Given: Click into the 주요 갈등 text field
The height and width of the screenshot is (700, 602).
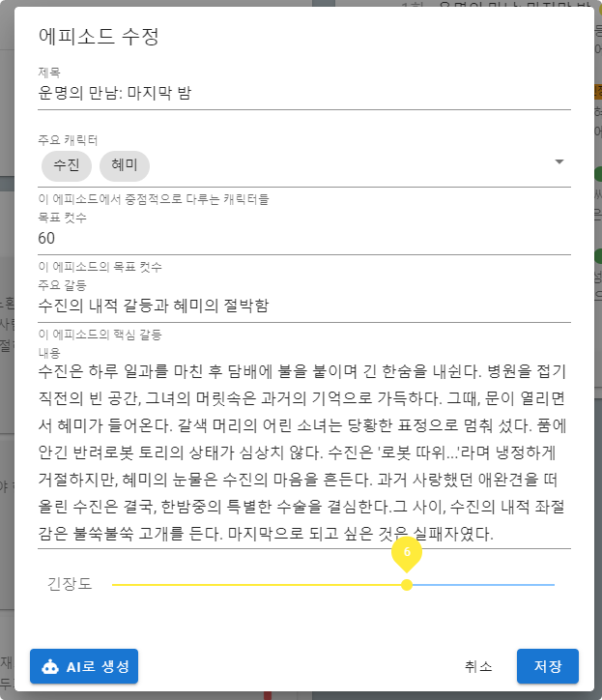Looking at the screenshot, I should pyautogui.click(x=304, y=306).
